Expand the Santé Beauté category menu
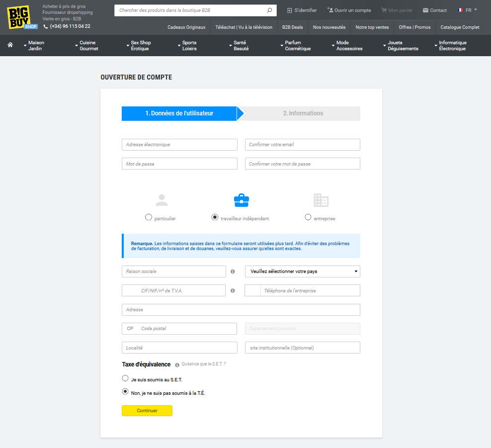 pos(239,45)
